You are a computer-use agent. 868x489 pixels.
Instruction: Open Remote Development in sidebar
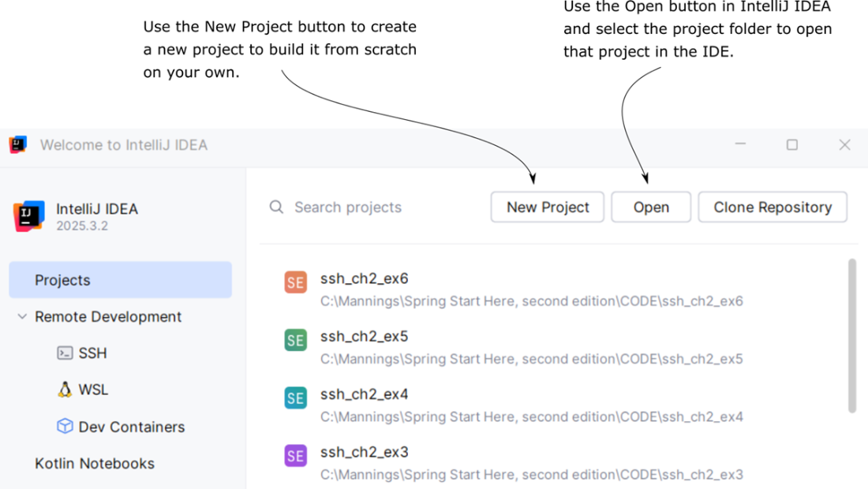click(x=108, y=316)
